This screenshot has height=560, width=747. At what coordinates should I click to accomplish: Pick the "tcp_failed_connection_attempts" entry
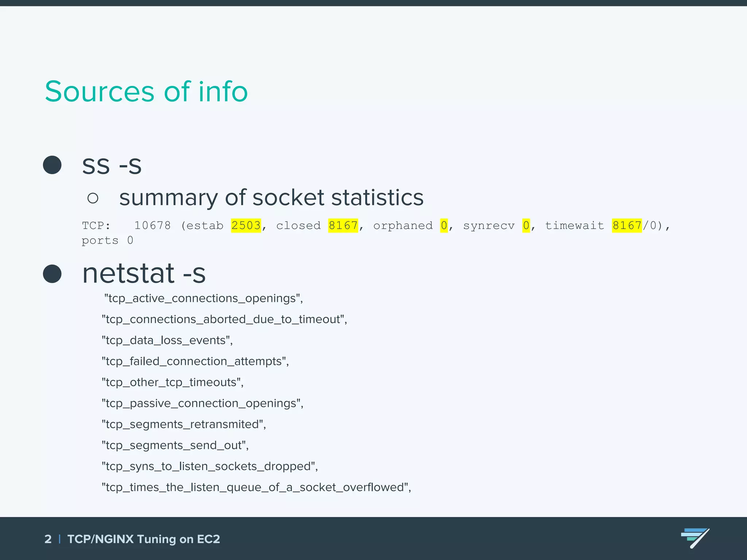click(195, 361)
